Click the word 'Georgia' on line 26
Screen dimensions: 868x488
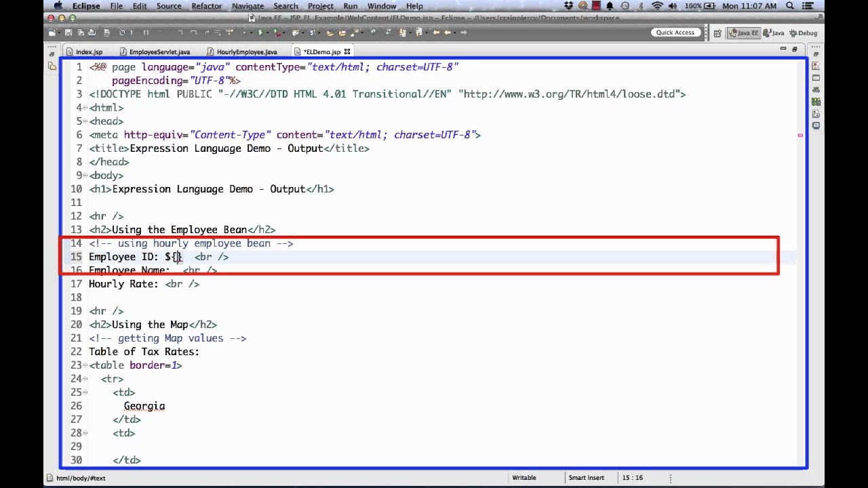[144, 406]
